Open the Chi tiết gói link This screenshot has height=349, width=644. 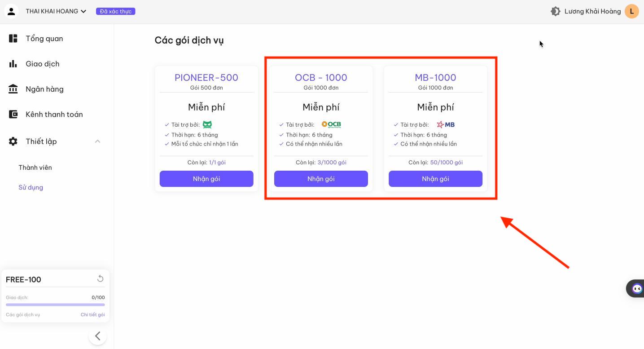92,315
